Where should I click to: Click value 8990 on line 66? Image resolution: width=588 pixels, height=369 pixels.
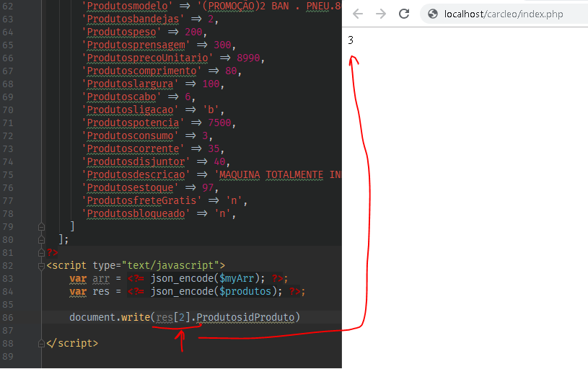pos(248,58)
